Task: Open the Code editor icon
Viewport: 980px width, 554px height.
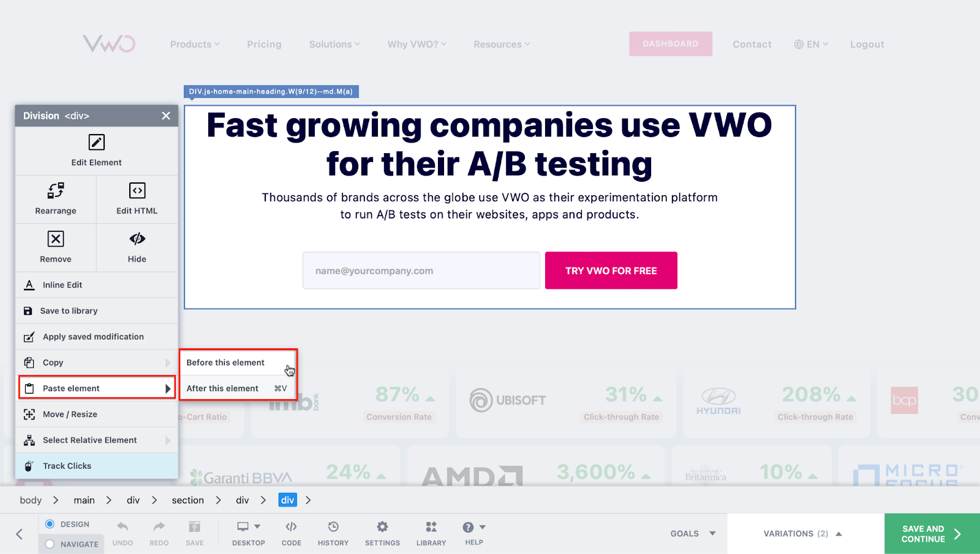Action: point(292,526)
